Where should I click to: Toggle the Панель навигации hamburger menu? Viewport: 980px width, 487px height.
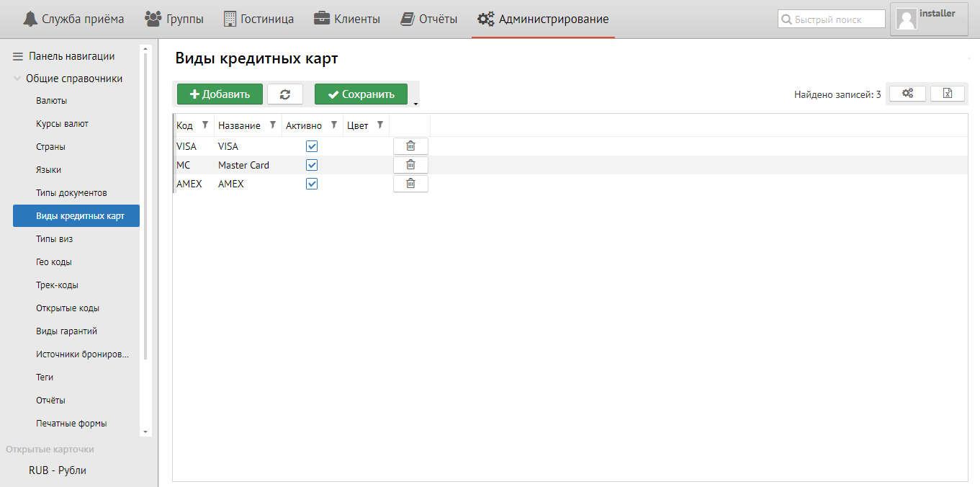pyautogui.click(x=18, y=56)
